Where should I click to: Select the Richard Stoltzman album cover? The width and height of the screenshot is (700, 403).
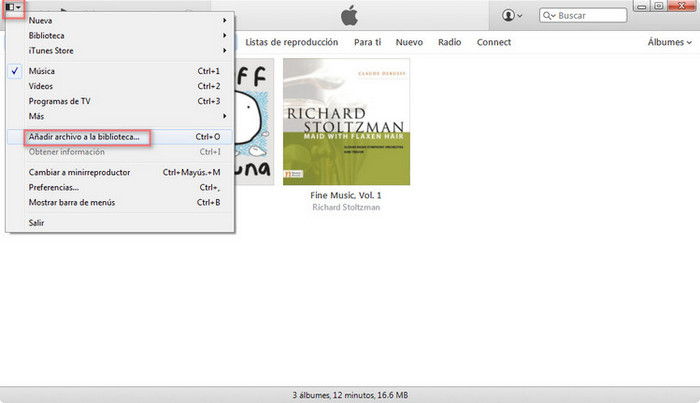coord(346,122)
